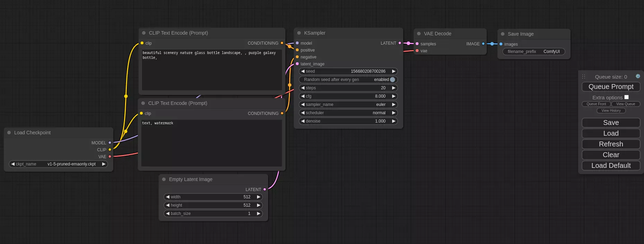Collapse the VAE Decode node dot
Screen dimensions: 644x244
tap(419, 34)
